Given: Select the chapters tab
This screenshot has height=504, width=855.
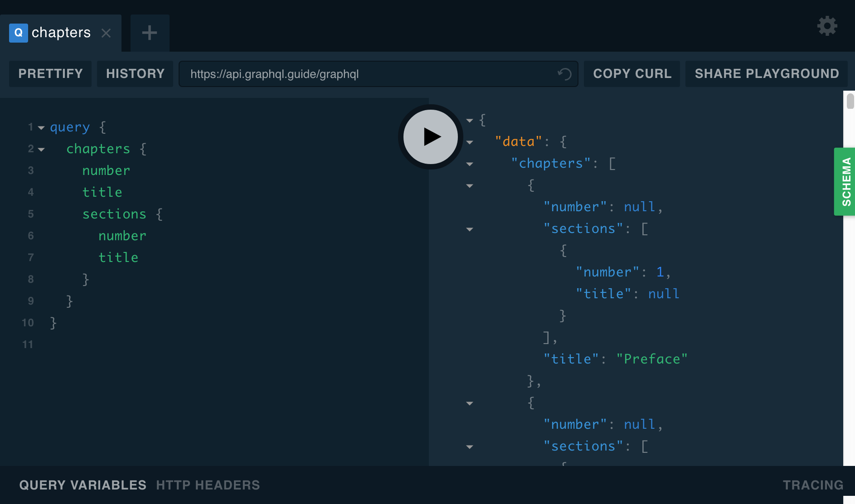Looking at the screenshot, I should click(x=61, y=33).
